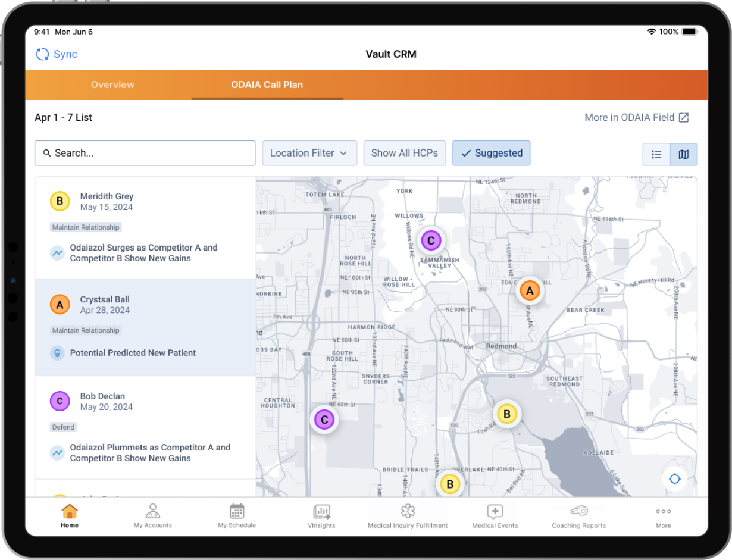Toggle the Suggested filter
This screenshot has height=560, width=732.
[491, 153]
